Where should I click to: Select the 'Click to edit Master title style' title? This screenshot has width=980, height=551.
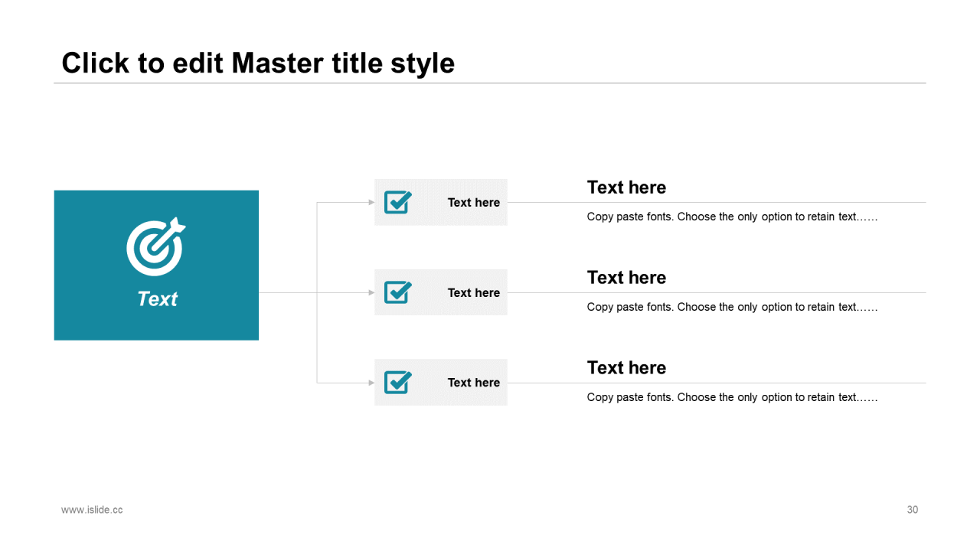(x=258, y=63)
